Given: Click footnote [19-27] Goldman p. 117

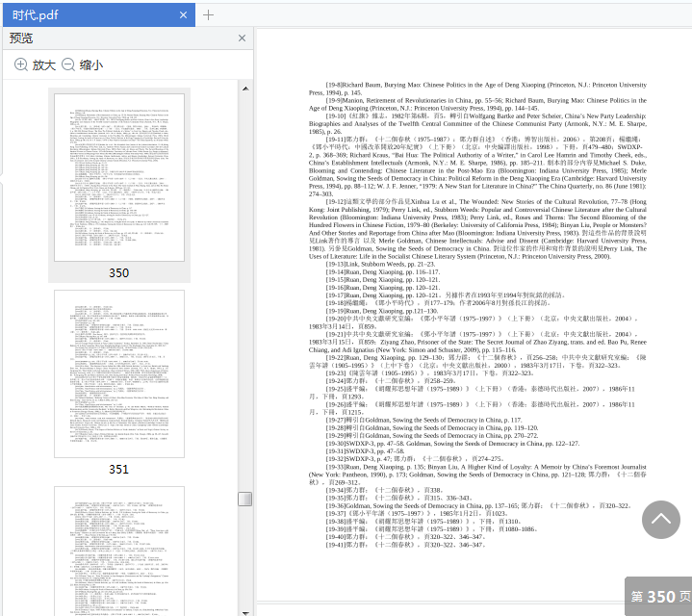Looking at the screenshot, I should pyautogui.click(x=423, y=420).
